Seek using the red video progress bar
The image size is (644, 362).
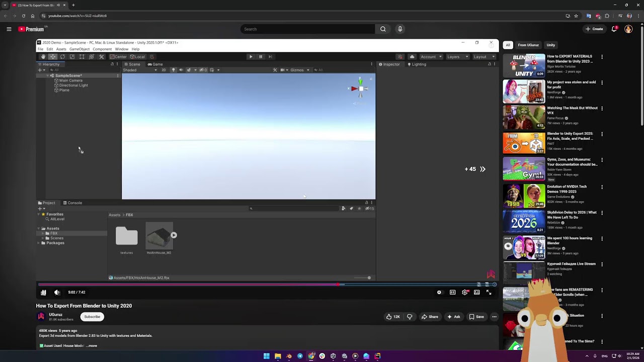pos(267,285)
